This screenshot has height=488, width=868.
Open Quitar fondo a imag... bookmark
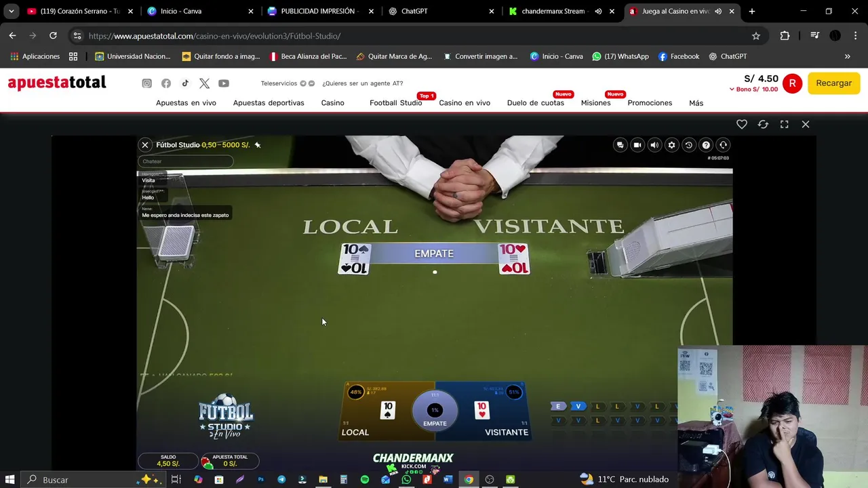[221, 56]
